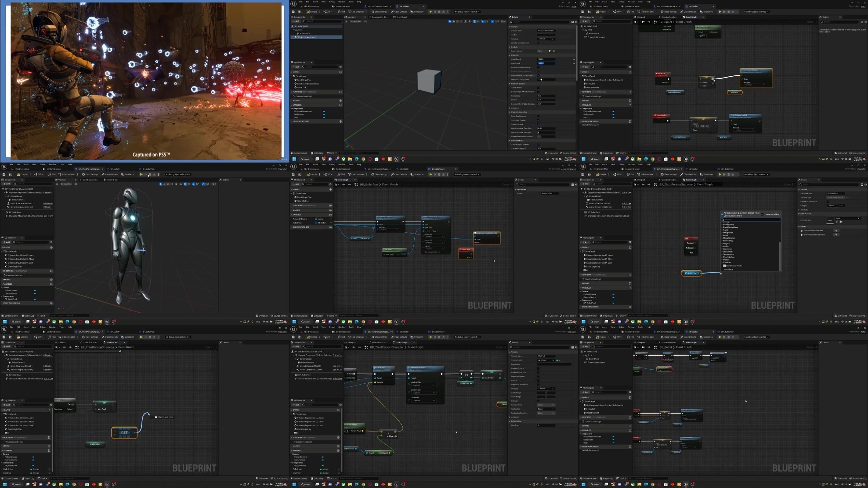This screenshot has height=488, width=868.
Task: Open Category dropdown in ProjectileMovement Details
Action: 546,39
